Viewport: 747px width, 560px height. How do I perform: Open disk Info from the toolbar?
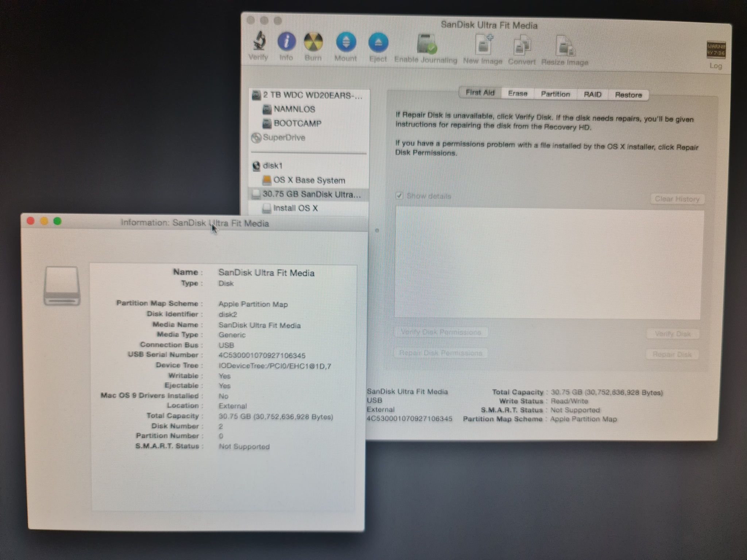point(287,43)
